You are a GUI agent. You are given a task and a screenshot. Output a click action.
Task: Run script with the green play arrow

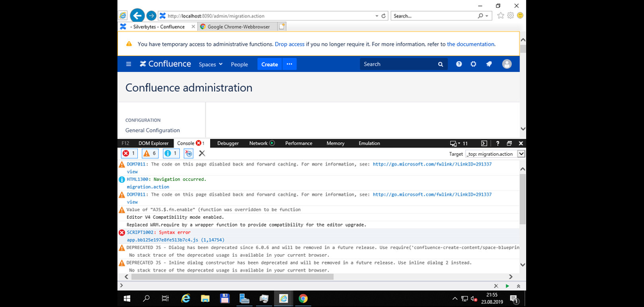pos(507,286)
